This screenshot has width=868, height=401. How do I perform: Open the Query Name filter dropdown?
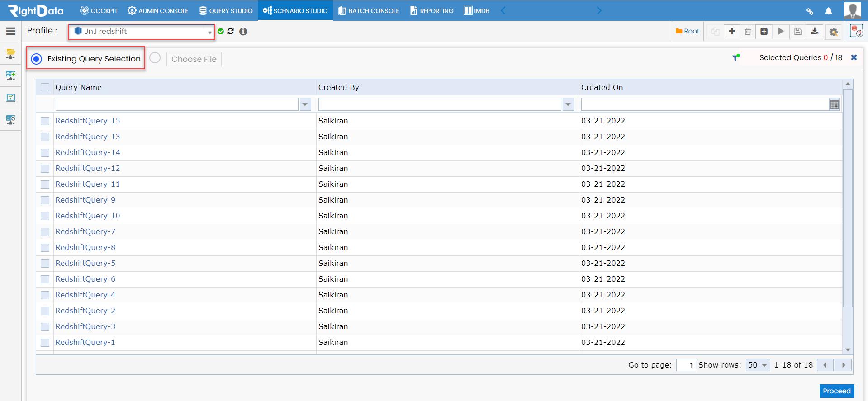(x=305, y=104)
